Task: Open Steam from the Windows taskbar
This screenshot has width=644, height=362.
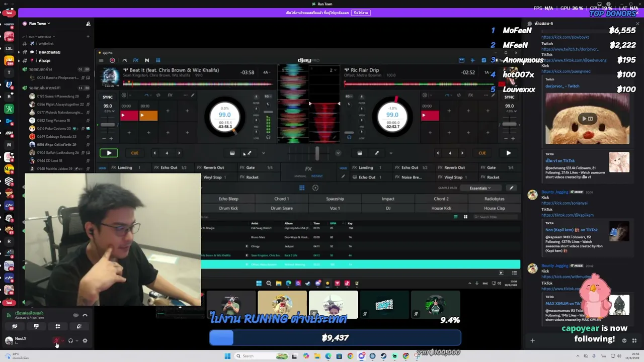Action: [383, 356]
